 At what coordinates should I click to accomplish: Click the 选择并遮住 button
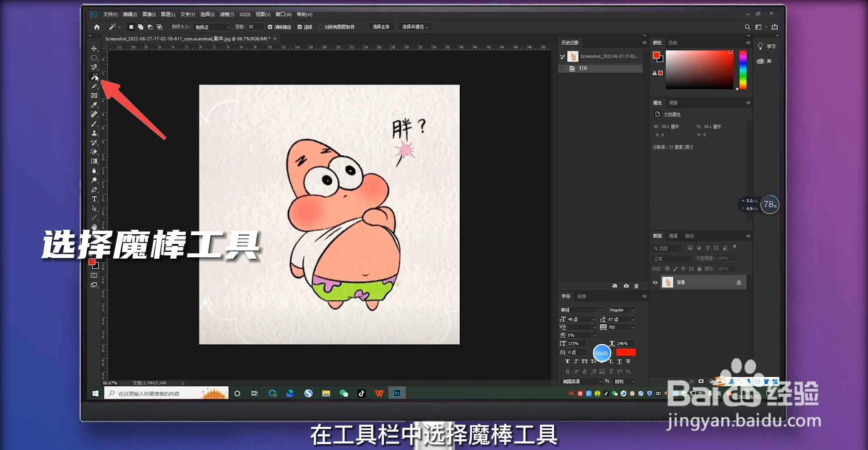click(415, 27)
